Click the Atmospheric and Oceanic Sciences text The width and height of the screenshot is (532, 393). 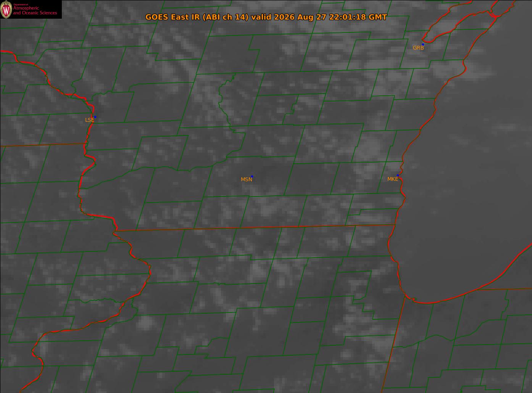(35, 10)
